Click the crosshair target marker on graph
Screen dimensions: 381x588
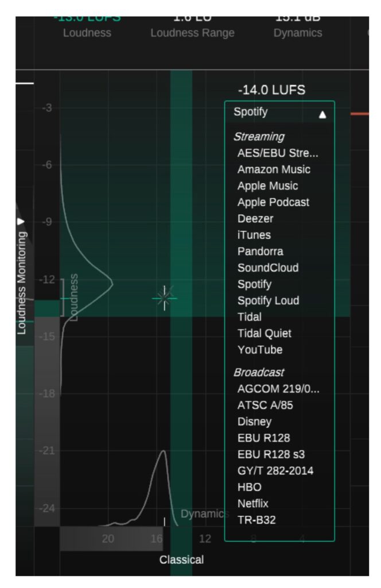165,297
